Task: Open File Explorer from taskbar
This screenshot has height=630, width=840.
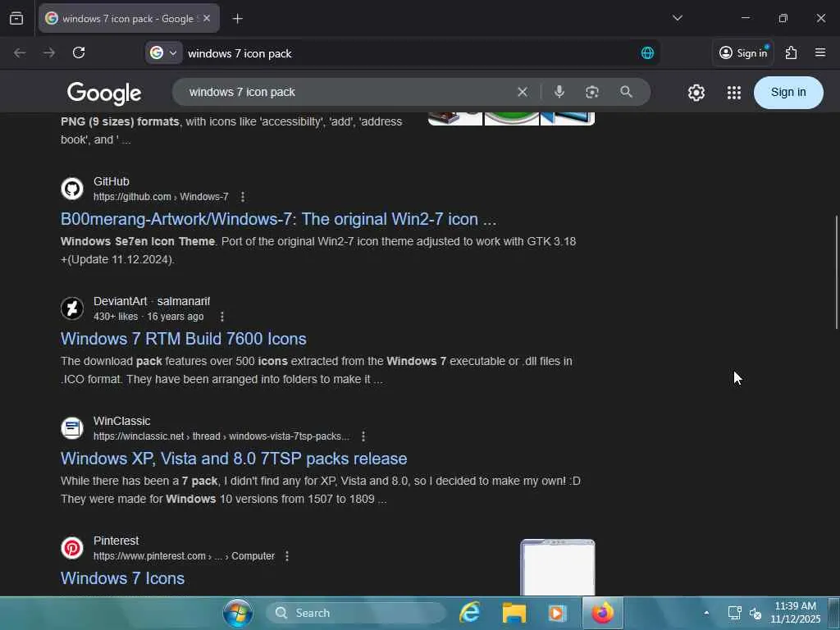Action: tap(514, 613)
